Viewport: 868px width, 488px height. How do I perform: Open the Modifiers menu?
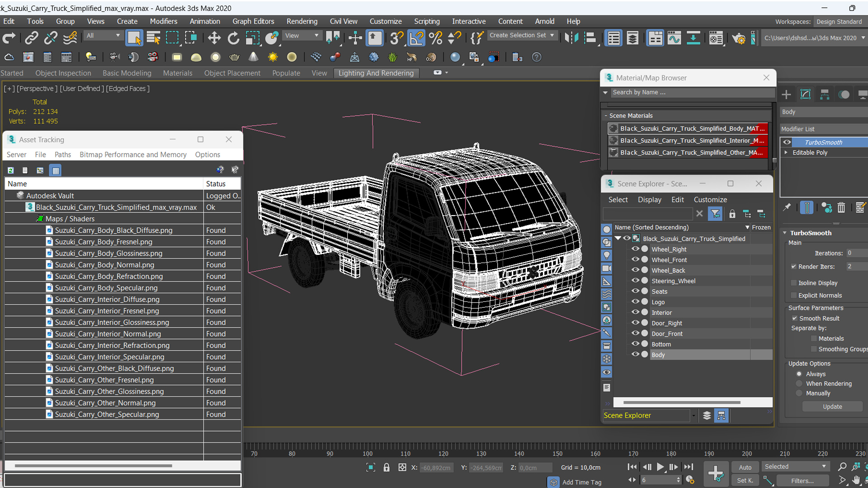(x=164, y=21)
